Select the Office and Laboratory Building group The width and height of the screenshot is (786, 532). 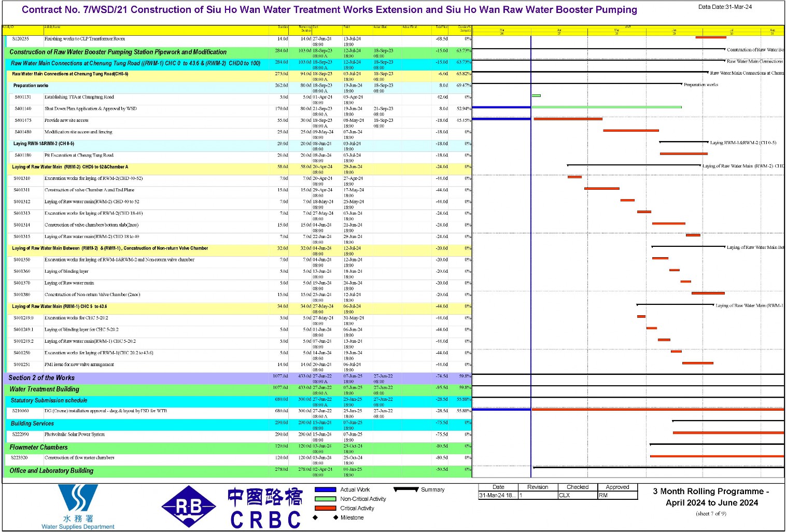238,471
